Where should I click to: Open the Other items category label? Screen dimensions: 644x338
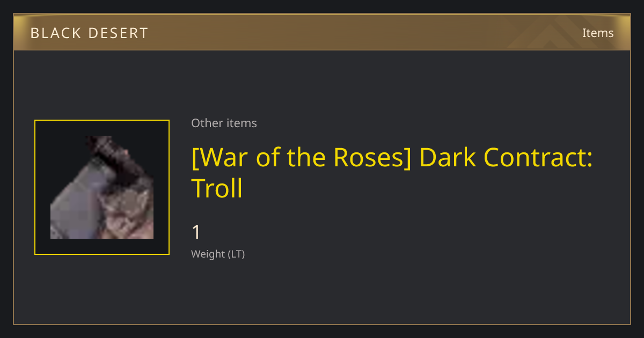pyautogui.click(x=224, y=123)
